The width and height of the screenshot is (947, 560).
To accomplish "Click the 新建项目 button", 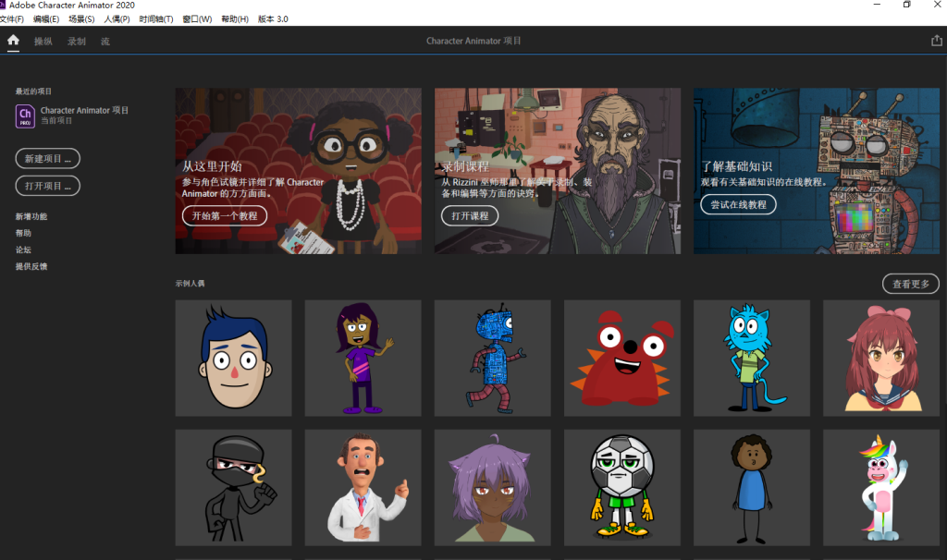I will (47, 159).
